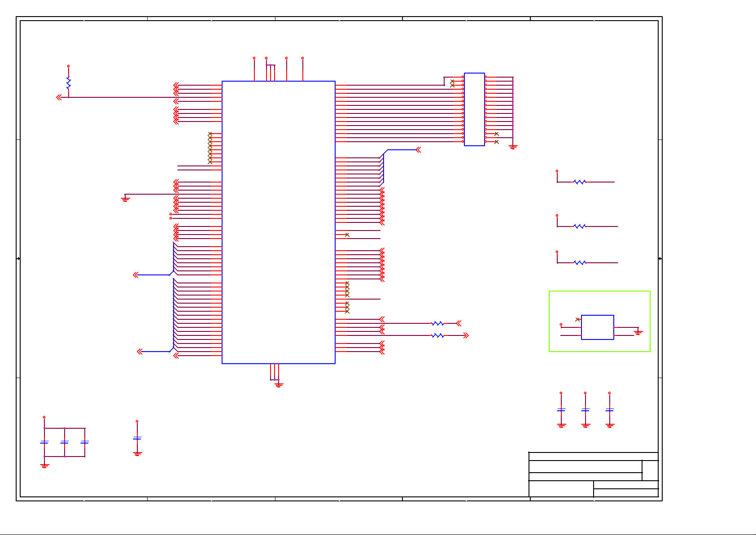Select the vertical pull-up resistor at upper left
Image resolution: width=756 pixels, height=535 pixels.
point(68,83)
